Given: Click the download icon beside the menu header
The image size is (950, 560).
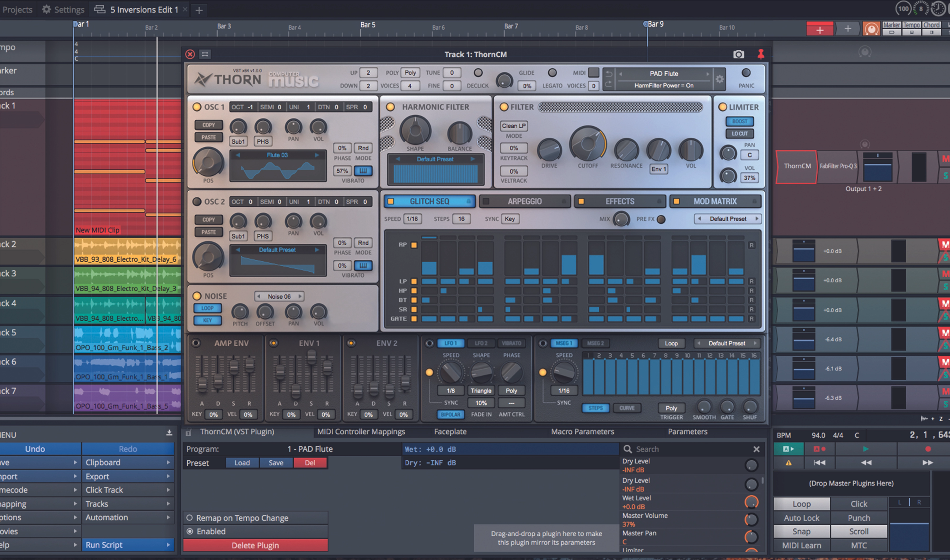Looking at the screenshot, I should pos(169,432).
